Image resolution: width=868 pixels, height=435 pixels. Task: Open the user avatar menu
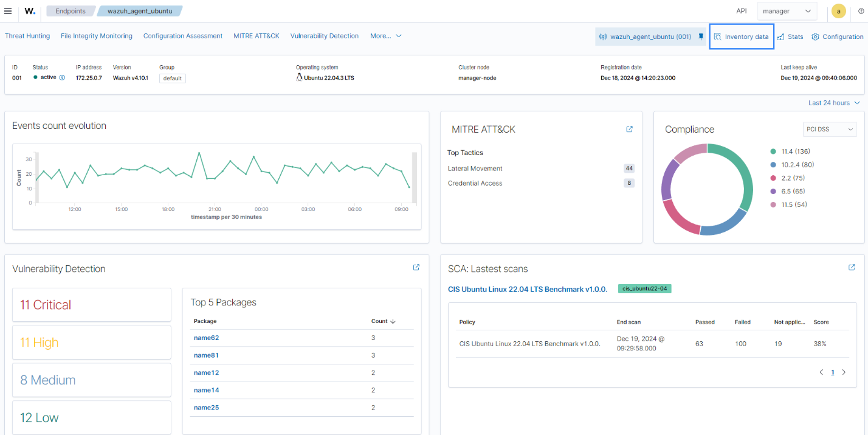point(838,11)
